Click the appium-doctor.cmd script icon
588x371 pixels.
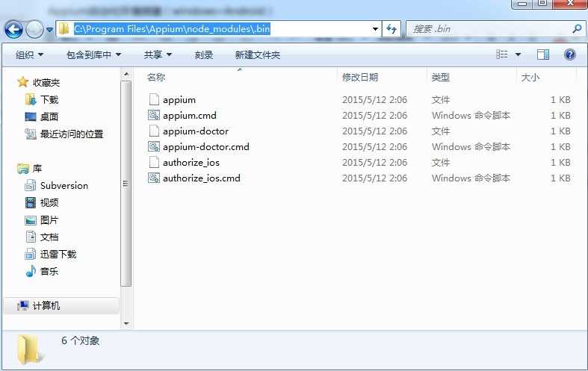(x=154, y=146)
